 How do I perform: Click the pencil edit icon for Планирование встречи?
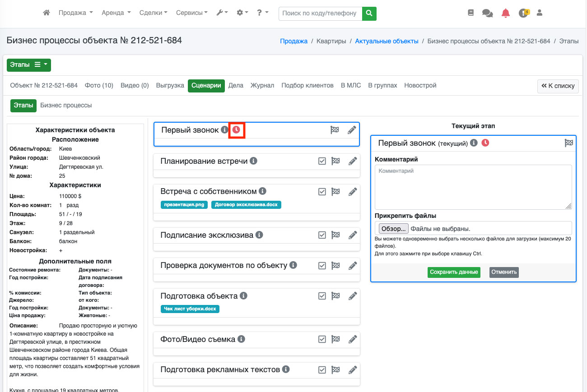352,161
